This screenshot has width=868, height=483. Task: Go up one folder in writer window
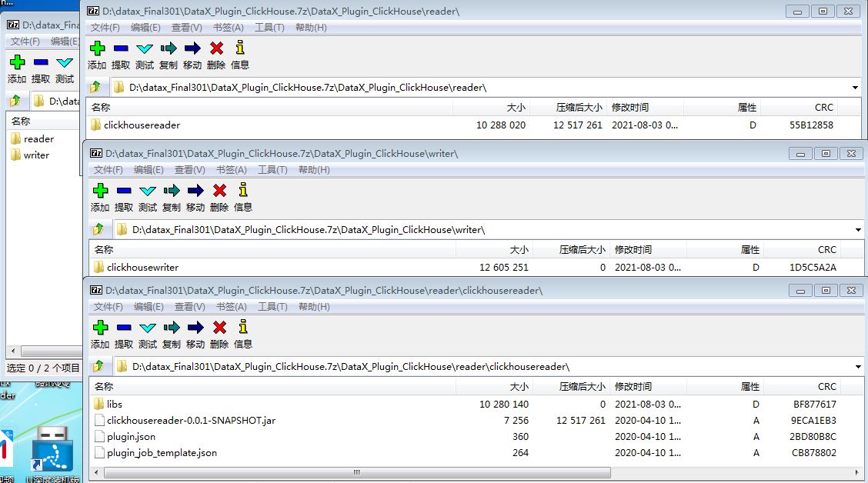[98, 229]
